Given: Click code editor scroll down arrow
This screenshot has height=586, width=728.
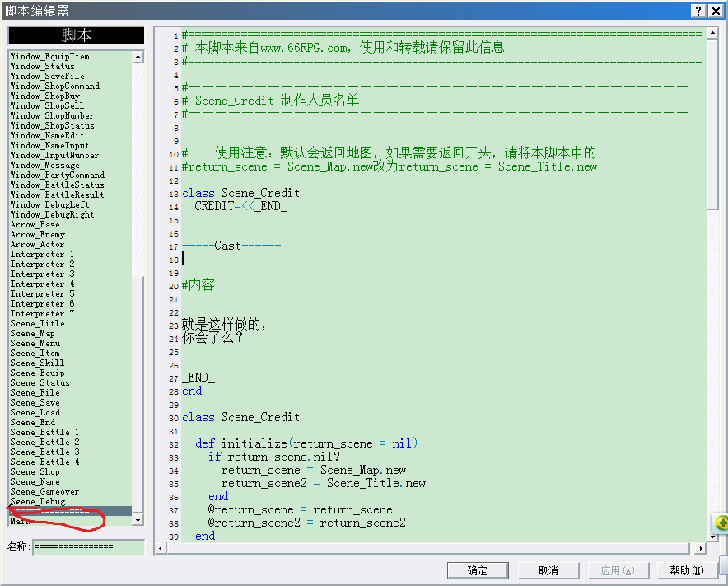Looking at the screenshot, I should 712,537.
